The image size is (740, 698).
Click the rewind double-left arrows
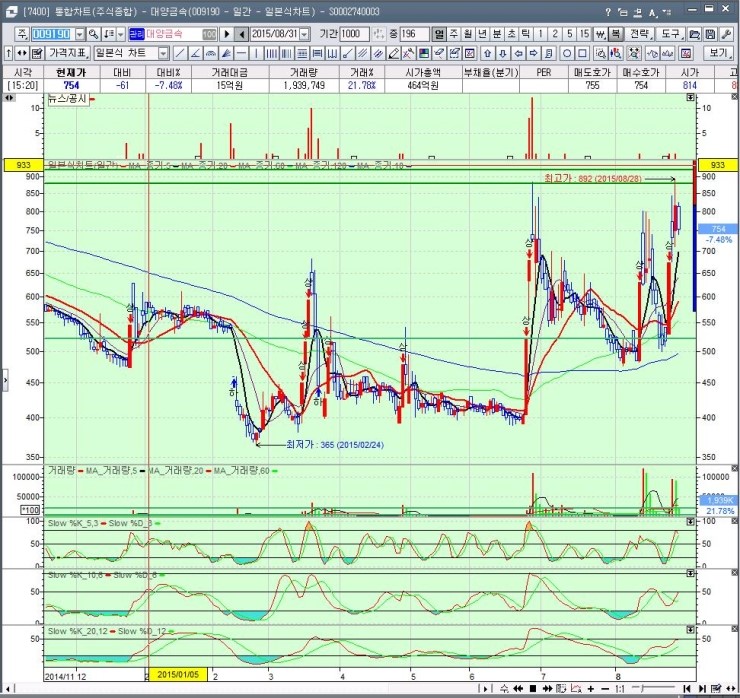[518, 689]
